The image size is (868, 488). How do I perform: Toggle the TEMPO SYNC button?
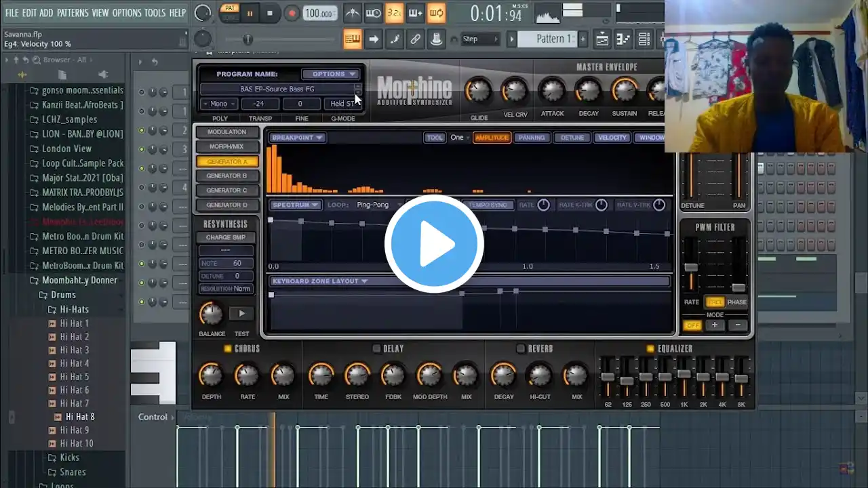488,205
